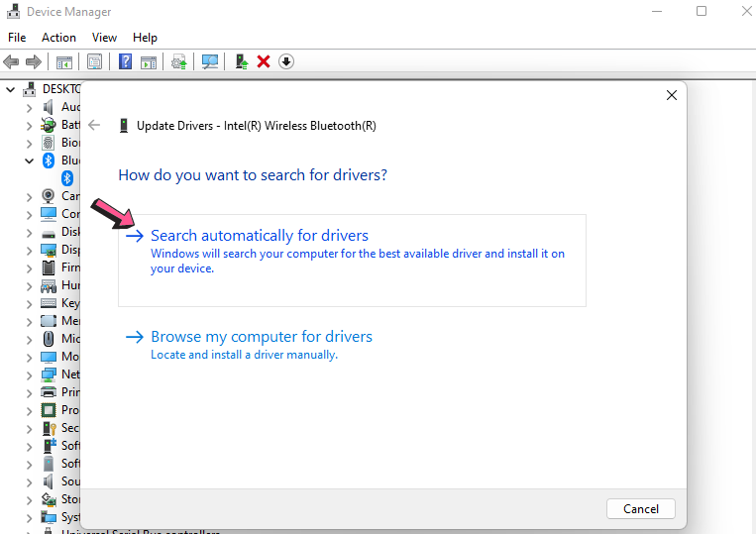The height and width of the screenshot is (534, 756).
Task: Select the Printers icon in device tree
Action: [49, 392]
